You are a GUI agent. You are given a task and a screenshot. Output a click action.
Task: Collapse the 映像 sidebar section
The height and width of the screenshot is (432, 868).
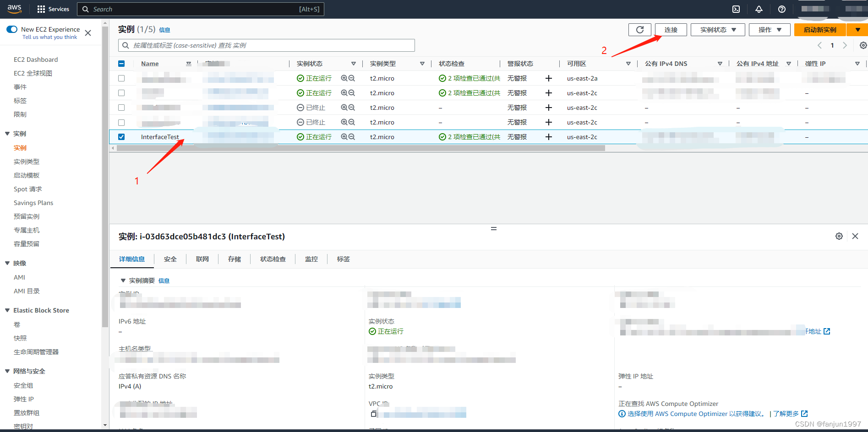(x=7, y=263)
